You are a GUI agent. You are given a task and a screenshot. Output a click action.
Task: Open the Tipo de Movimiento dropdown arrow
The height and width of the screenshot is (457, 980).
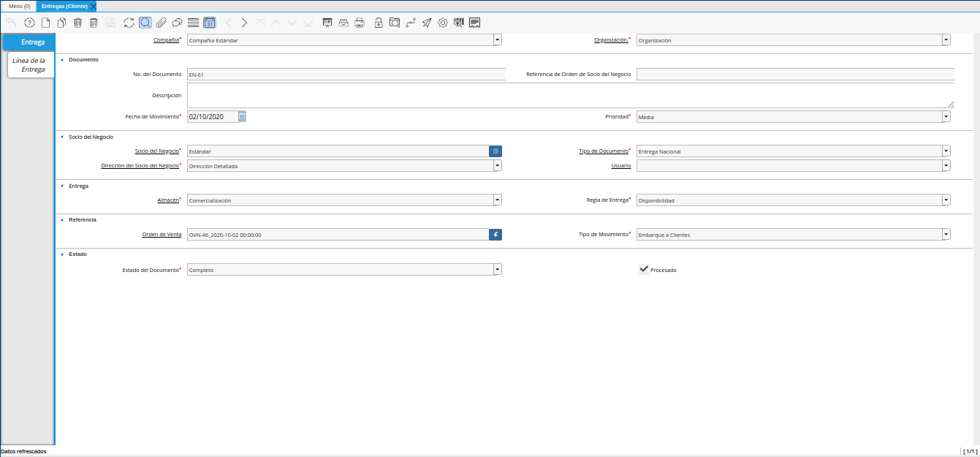tap(946, 235)
